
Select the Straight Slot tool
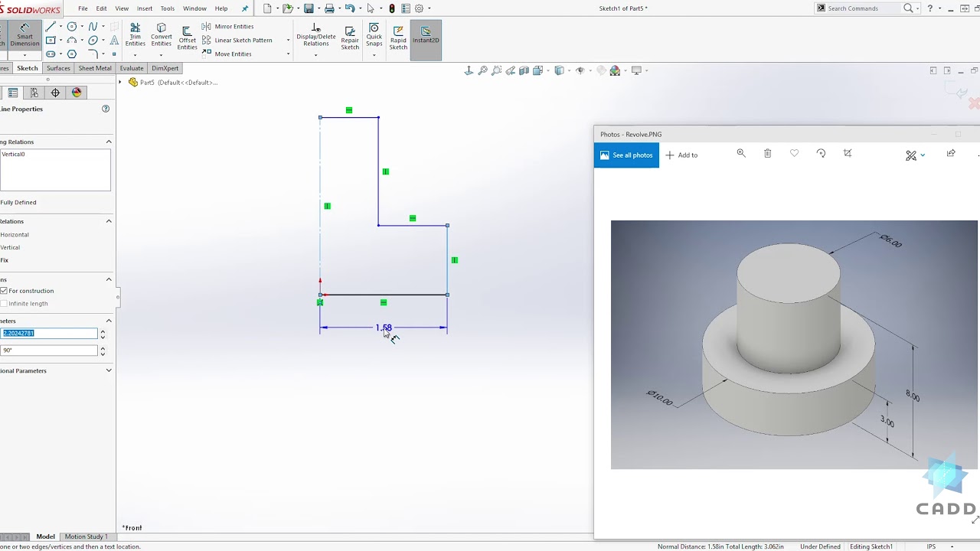(51, 54)
